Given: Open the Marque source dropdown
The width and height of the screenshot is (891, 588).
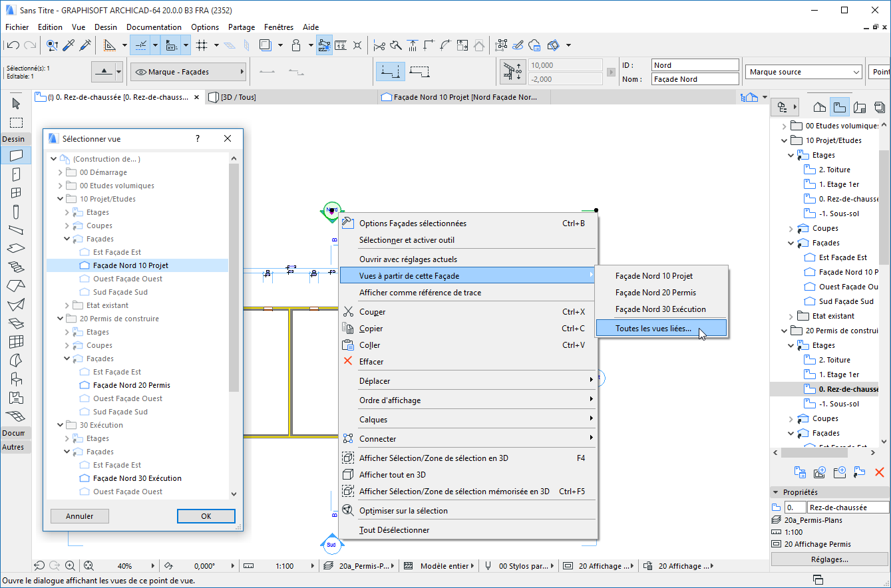Looking at the screenshot, I should pyautogui.click(x=804, y=72).
